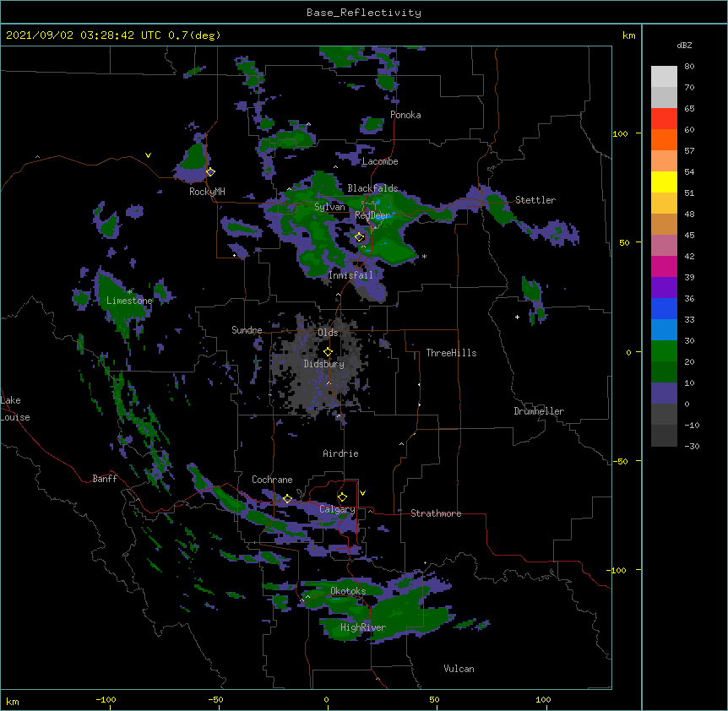
Task: Select the yellow 51-54 dBZ legend swatch
Action: pyautogui.click(x=664, y=182)
